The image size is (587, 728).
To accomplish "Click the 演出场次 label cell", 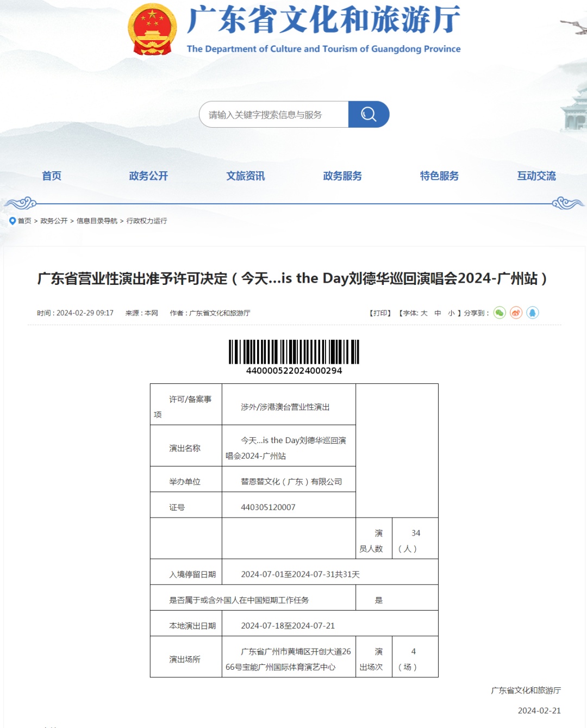I will (374, 657).
